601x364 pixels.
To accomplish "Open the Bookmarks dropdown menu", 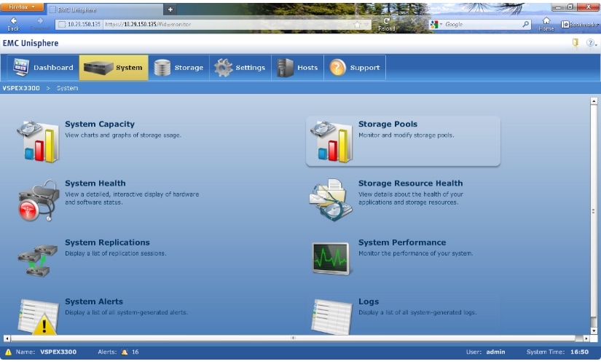I will pyautogui.click(x=580, y=24).
